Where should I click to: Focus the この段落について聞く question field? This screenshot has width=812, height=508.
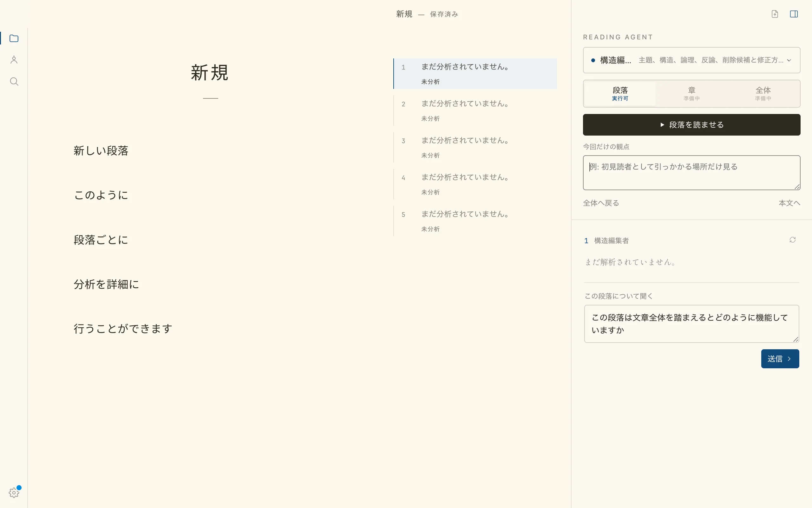point(691,324)
